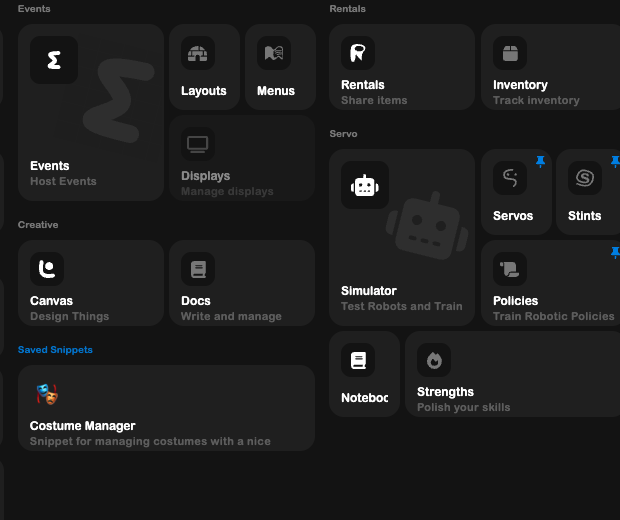Click the Stints S icon

coord(585,178)
